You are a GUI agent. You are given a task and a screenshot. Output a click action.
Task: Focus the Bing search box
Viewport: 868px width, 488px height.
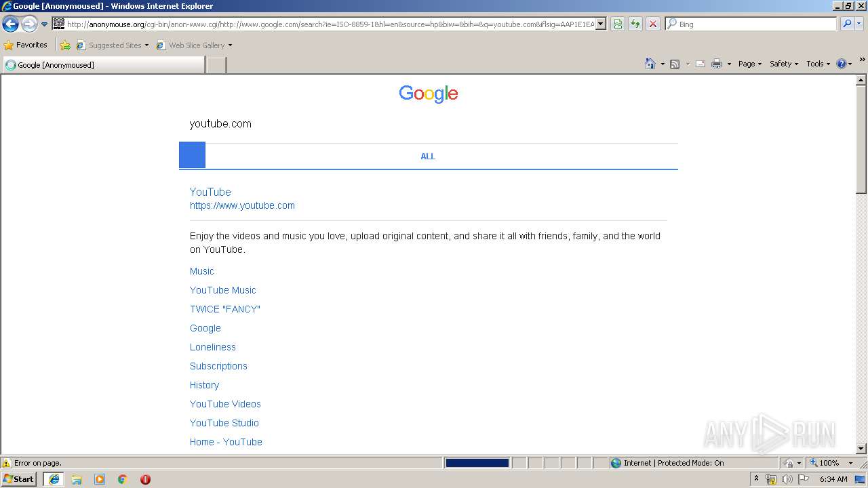coord(751,24)
